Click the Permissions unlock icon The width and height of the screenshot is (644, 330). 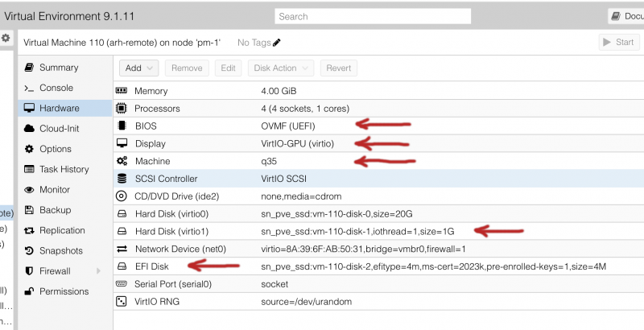[29, 291]
